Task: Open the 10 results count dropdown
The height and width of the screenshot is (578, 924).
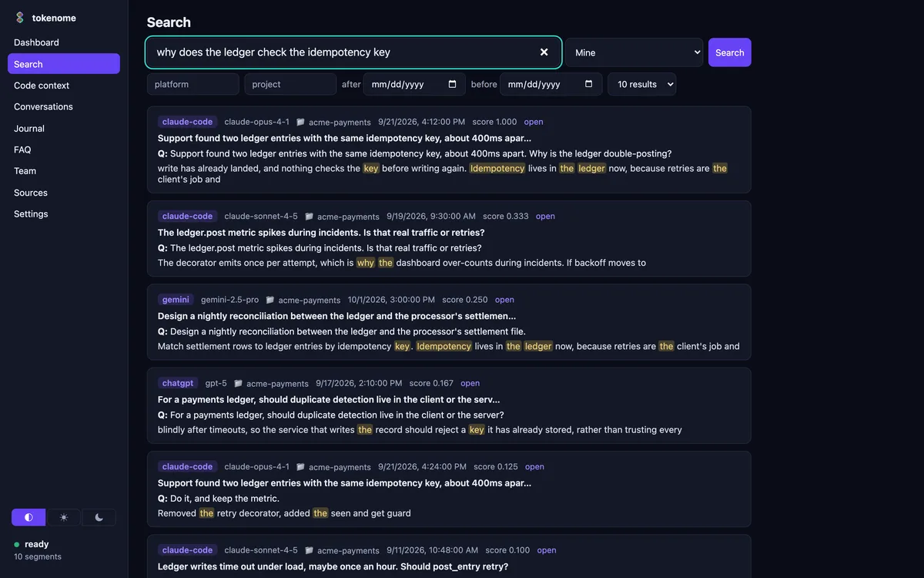Action: tap(642, 84)
